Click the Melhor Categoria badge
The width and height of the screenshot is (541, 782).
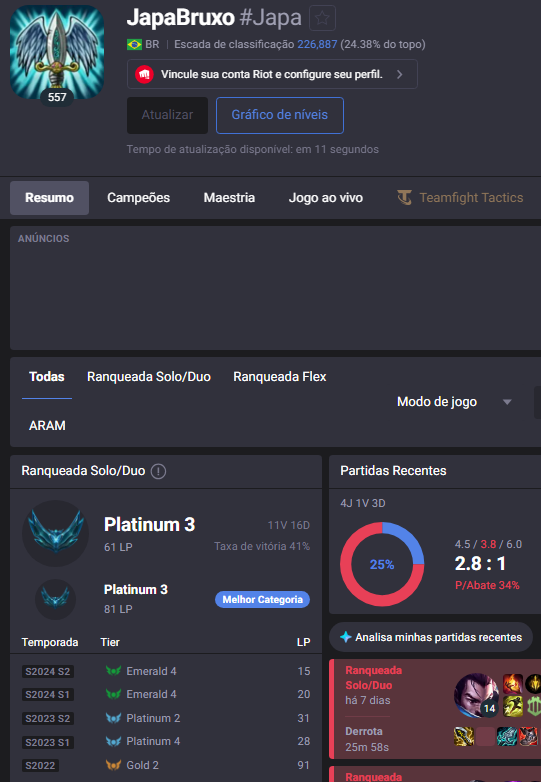click(262, 599)
